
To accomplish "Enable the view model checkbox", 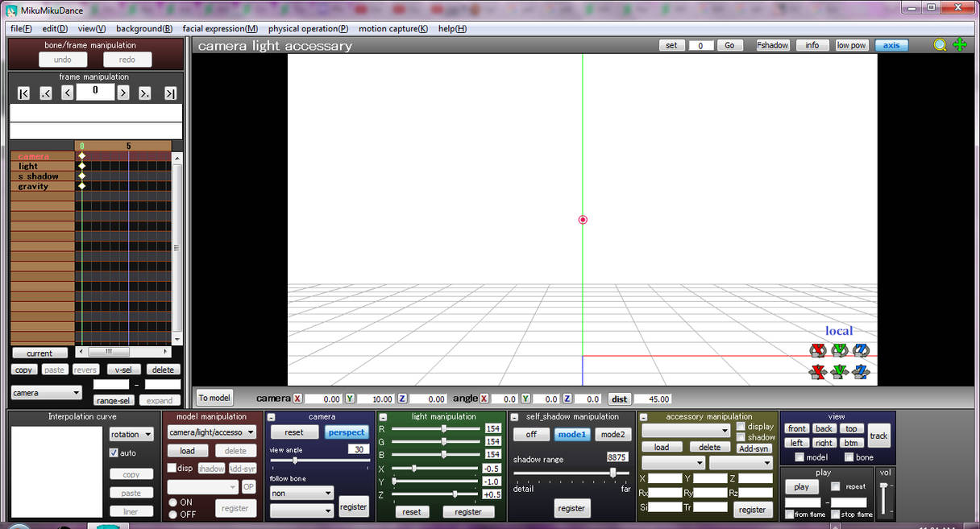I will (x=799, y=457).
